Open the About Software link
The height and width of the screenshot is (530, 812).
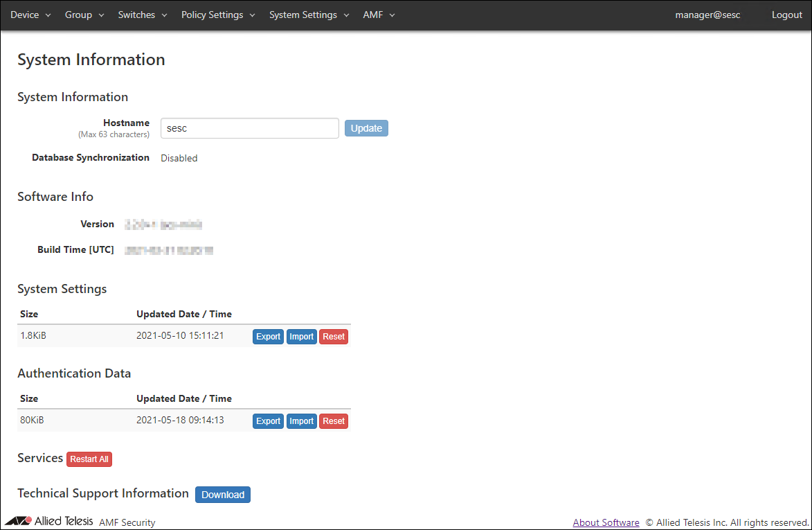click(x=606, y=522)
